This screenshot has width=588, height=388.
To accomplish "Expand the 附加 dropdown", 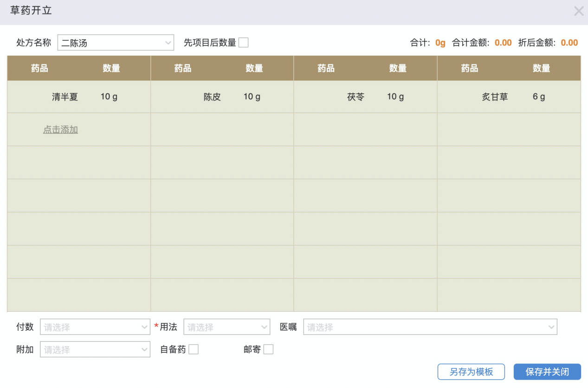I will click(95, 349).
